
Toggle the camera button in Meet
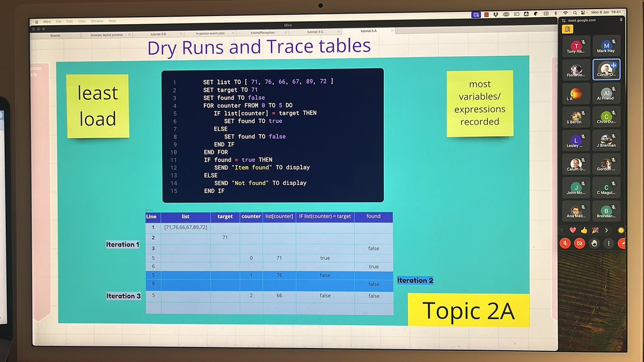coord(580,243)
